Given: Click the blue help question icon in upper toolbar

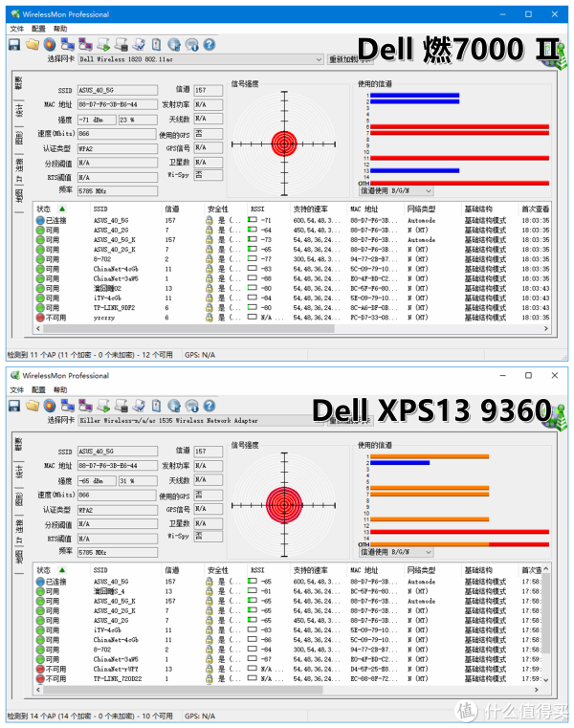Looking at the screenshot, I should (x=210, y=45).
